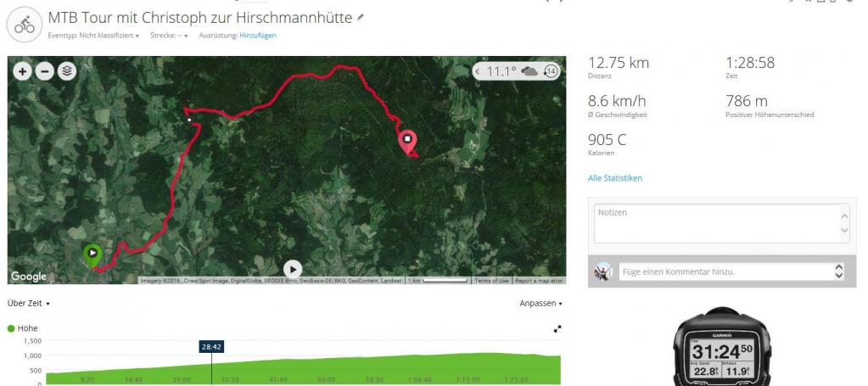The width and height of the screenshot is (868, 386).
Task: Click the weather left arrow chevron
Action: point(478,71)
